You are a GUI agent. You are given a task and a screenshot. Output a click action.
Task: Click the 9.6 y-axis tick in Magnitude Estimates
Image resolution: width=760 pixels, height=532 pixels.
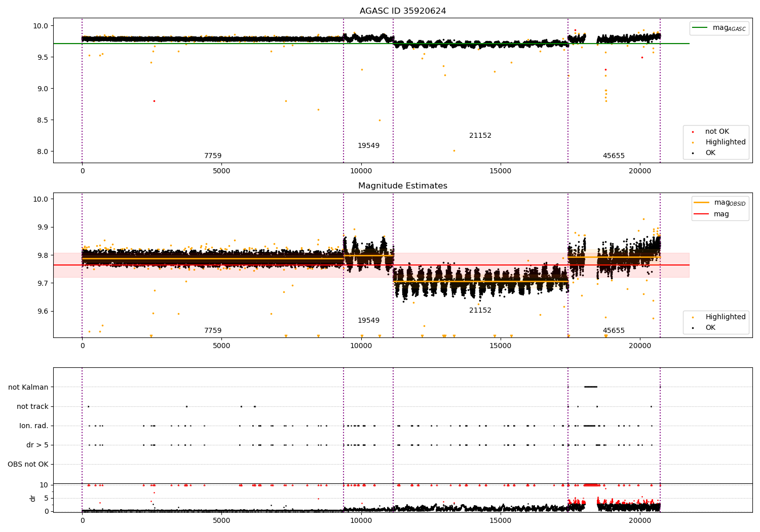[x=43, y=311]
